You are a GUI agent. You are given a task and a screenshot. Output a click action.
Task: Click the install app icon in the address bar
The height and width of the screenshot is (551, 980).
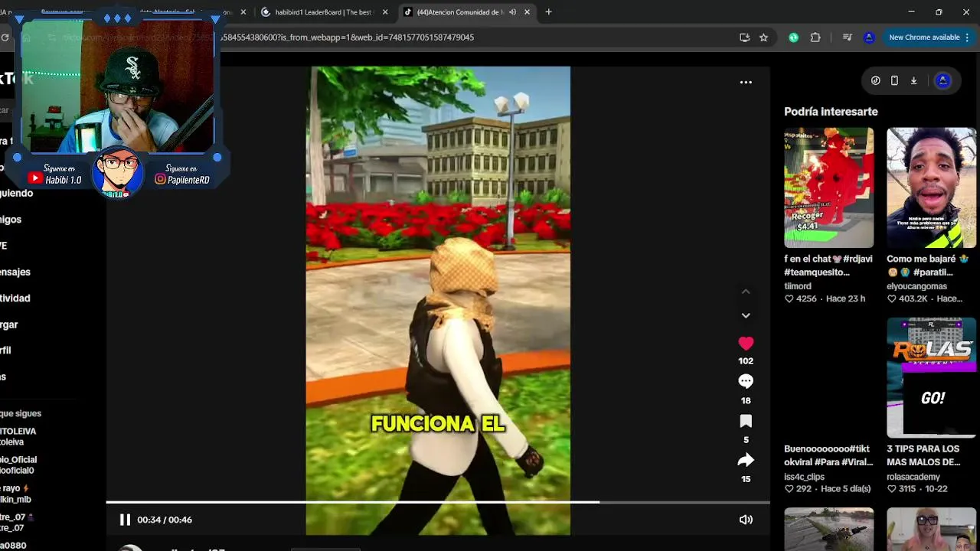point(744,37)
